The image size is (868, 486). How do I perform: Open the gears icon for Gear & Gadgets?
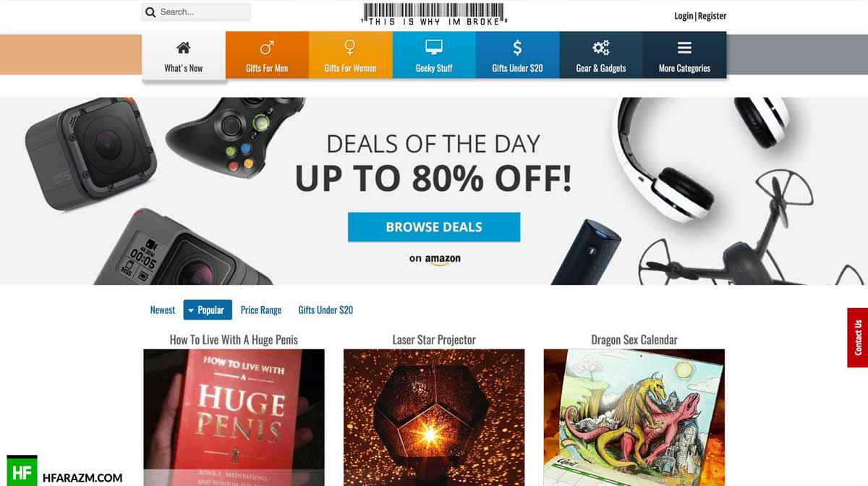[601, 48]
